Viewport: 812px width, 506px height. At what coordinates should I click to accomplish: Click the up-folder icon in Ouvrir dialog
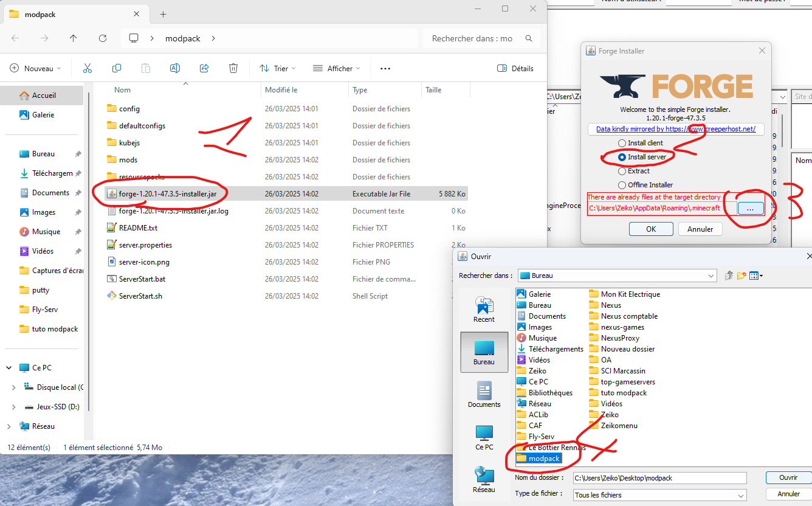click(729, 276)
